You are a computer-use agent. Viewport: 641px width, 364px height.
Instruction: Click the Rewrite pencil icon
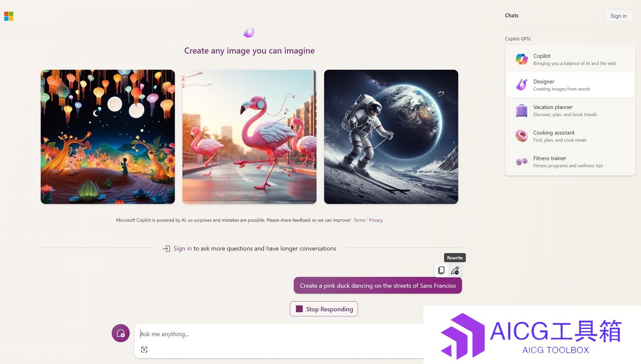tap(455, 270)
